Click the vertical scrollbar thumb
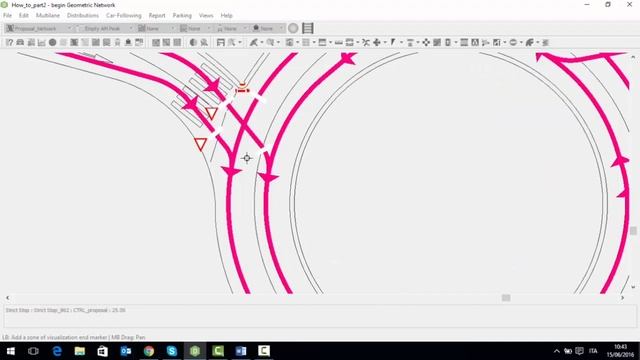 [633, 231]
